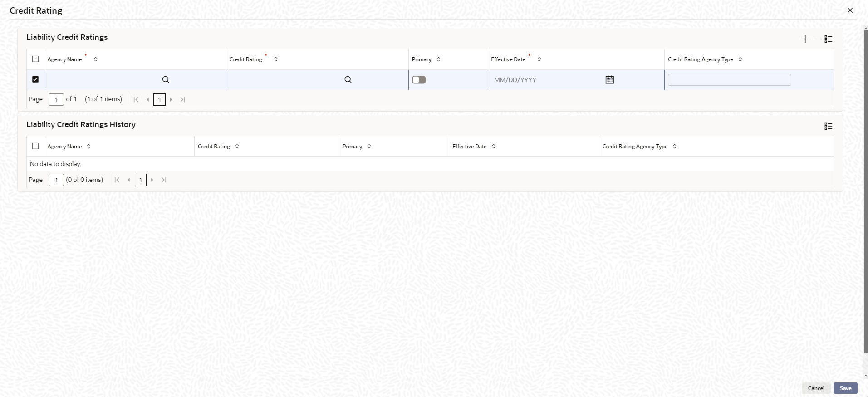Search Agency Name using magnifier icon

166,80
